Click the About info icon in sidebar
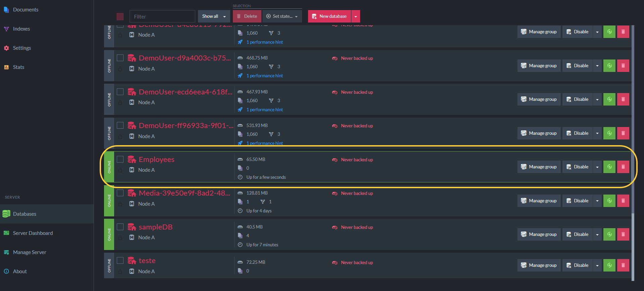 pos(6,272)
